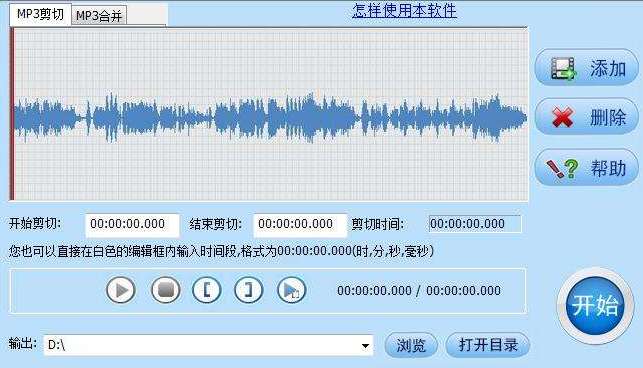643x368 pixels.
Task: Click the 剪切时间 duration field
Action: click(x=475, y=224)
